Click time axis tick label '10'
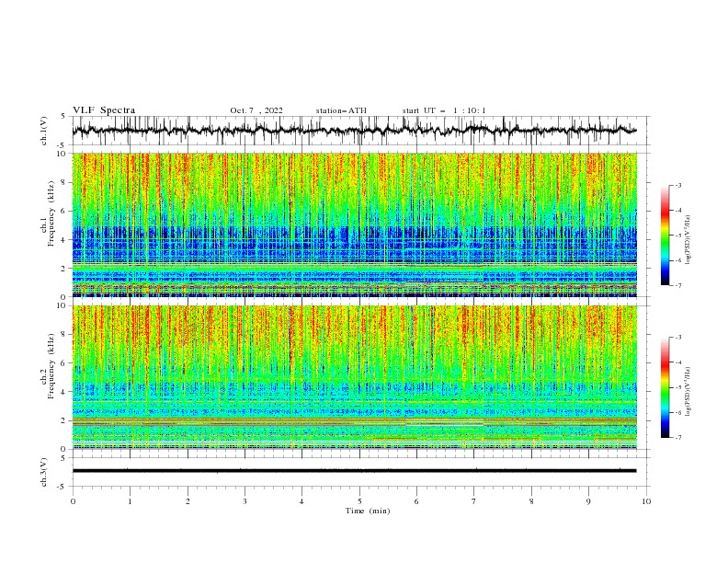Viewport: 728px width, 563px height. tap(646, 501)
